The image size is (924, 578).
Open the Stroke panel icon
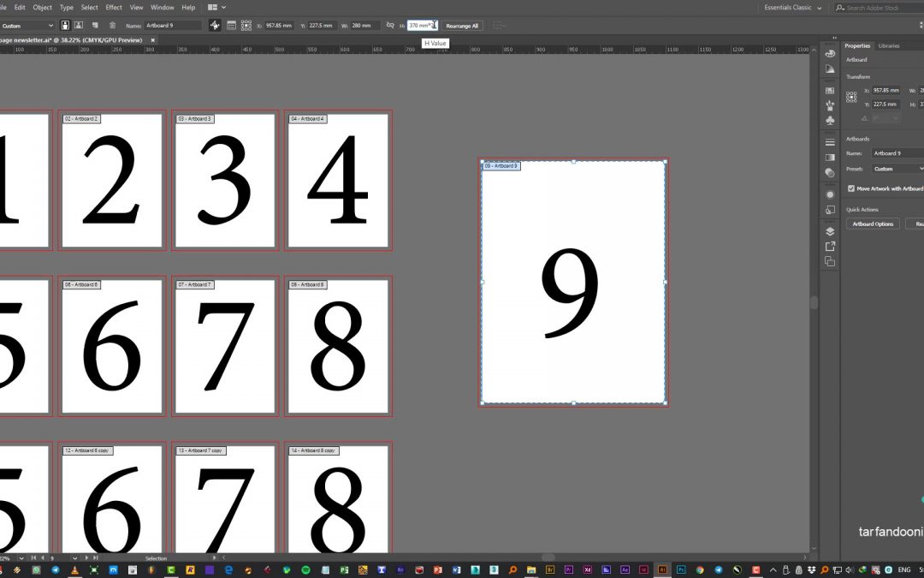click(830, 142)
